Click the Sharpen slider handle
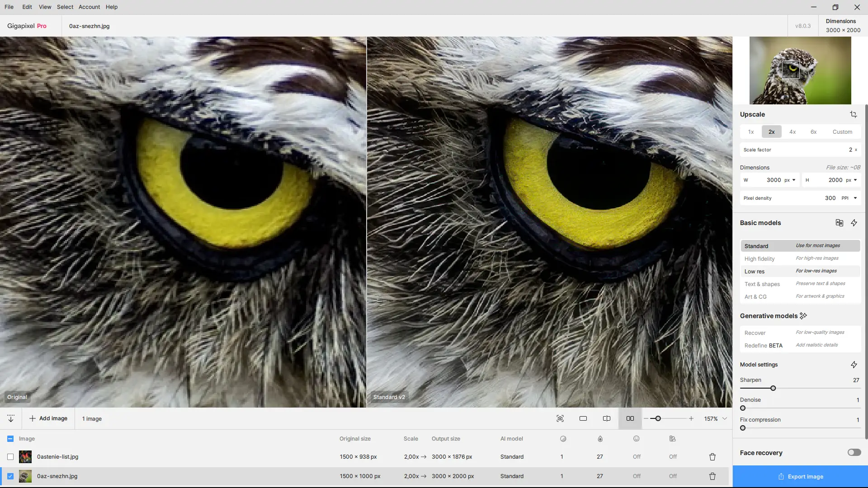 click(773, 388)
